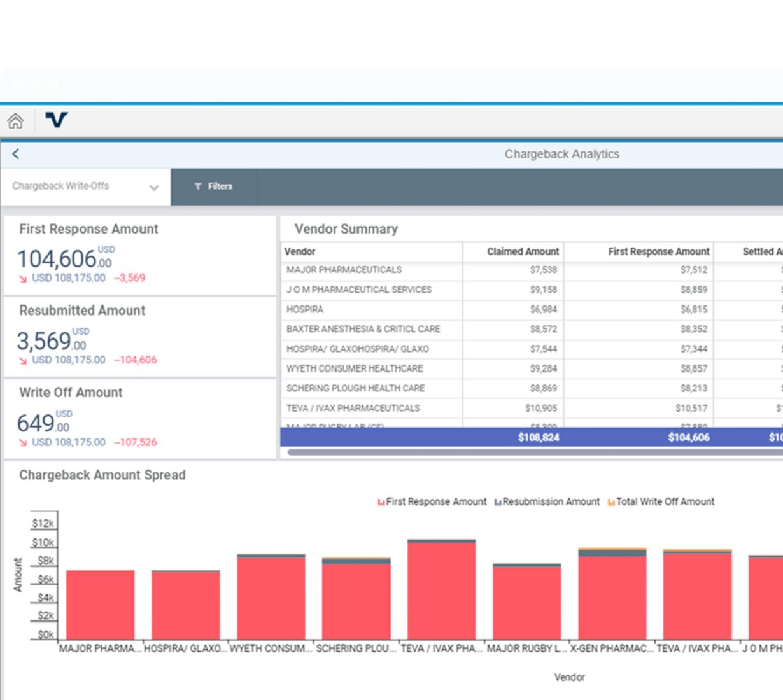Open the Filters button

tap(214, 186)
